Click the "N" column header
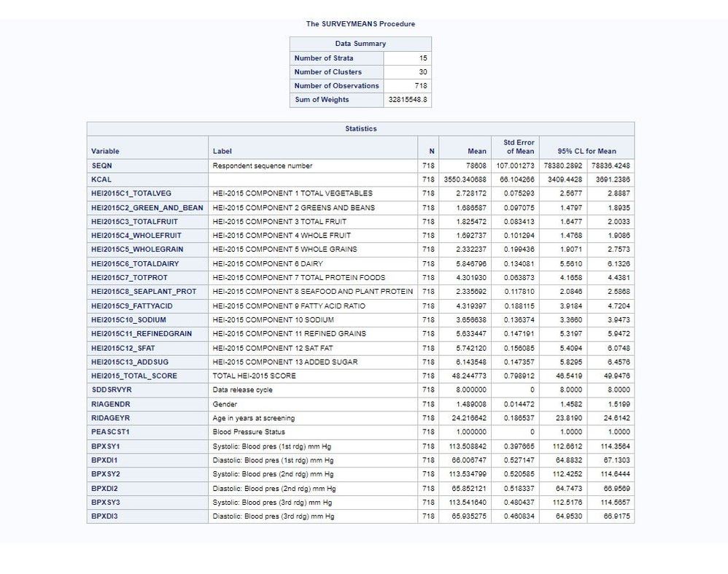The height and width of the screenshot is (574, 728). click(x=432, y=151)
